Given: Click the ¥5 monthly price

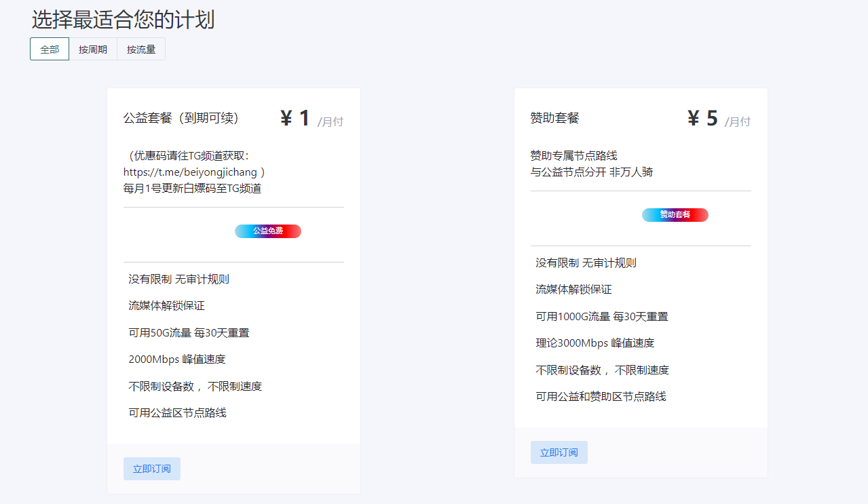Looking at the screenshot, I should (x=703, y=119).
